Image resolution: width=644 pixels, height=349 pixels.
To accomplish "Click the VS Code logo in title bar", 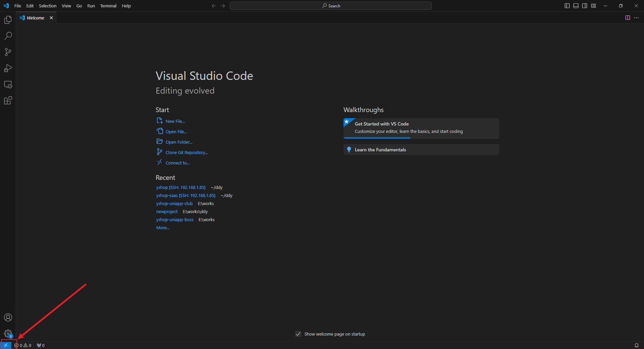I will tap(6, 6).
